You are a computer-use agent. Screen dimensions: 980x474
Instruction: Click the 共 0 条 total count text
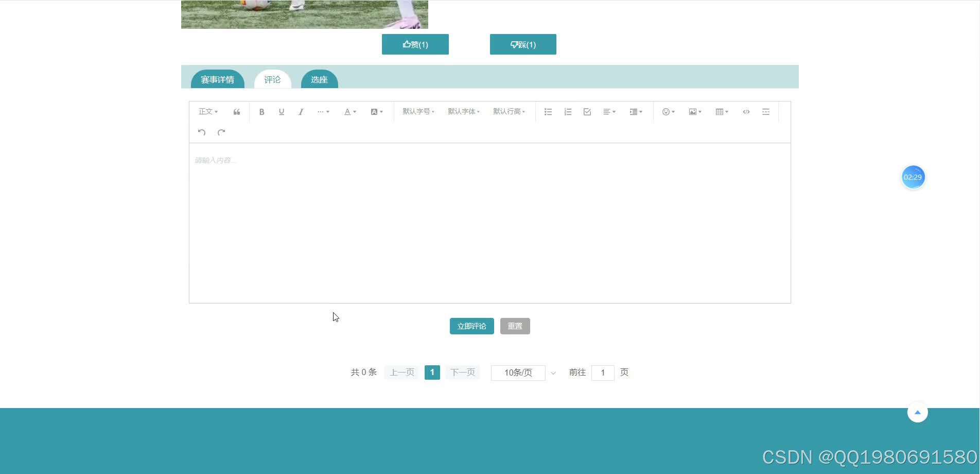point(364,373)
